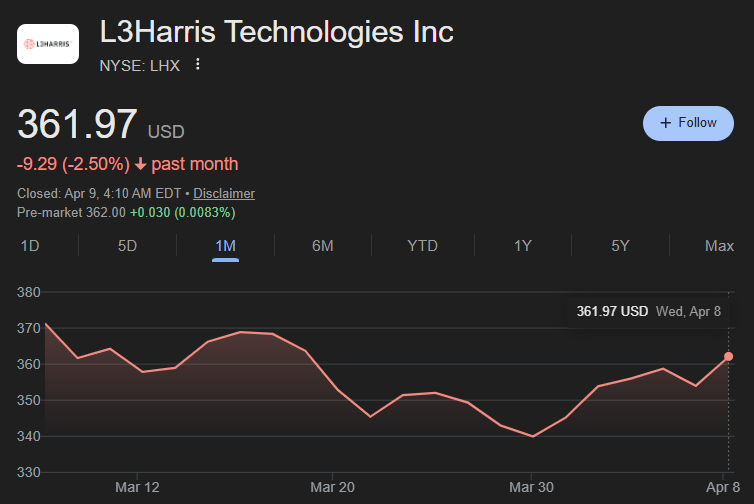
Task: Click the L3Harris Technologies Inc heading
Action: click(277, 32)
